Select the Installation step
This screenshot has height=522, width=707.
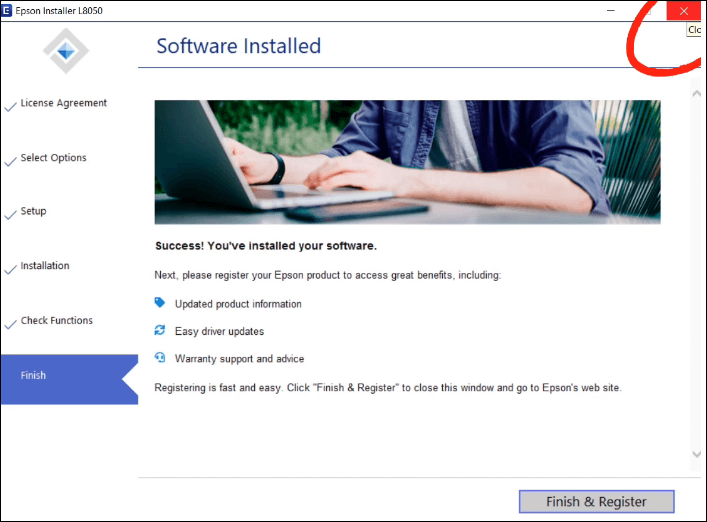coord(45,266)
